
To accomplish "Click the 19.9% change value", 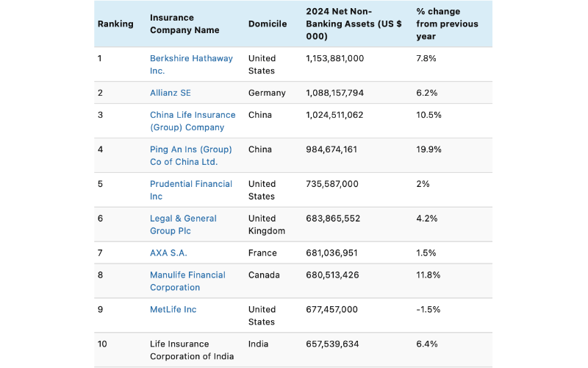I will click(429, 149).
